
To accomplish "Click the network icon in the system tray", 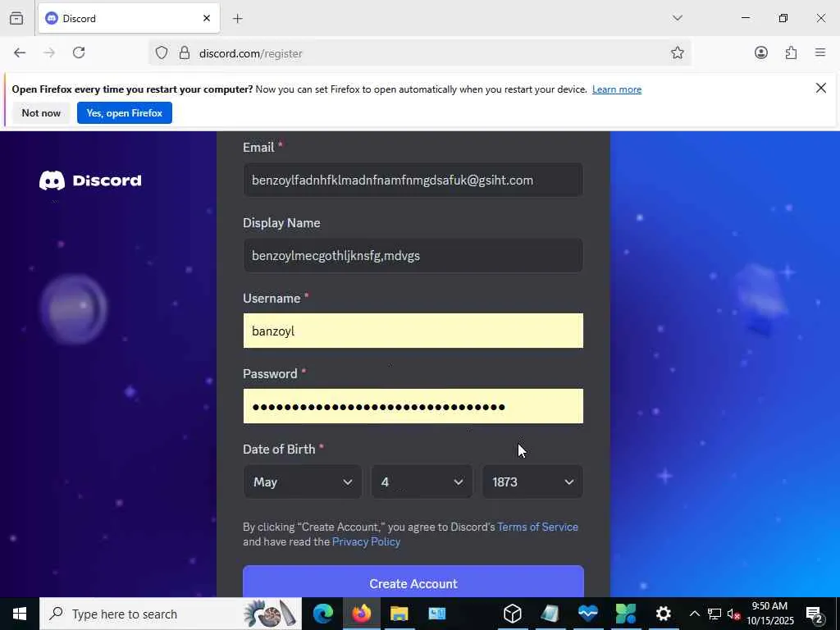I will (x=714, y=614).
